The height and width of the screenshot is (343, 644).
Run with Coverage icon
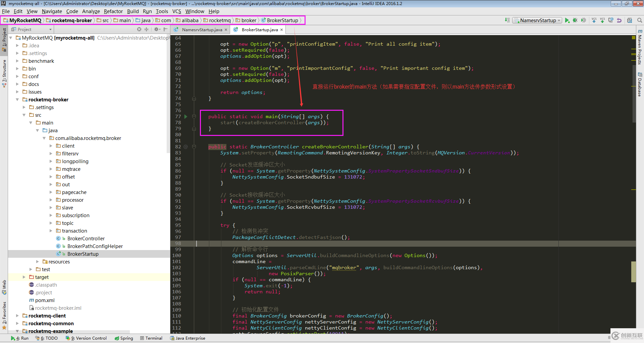(584, 20)
